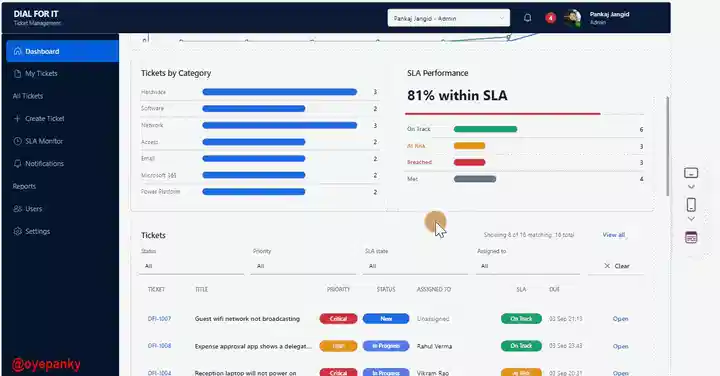720x376 pixels.
Task: Click "Rahul Verma" assignee cell
Action: pyautogui.click(x=434, y=346)
